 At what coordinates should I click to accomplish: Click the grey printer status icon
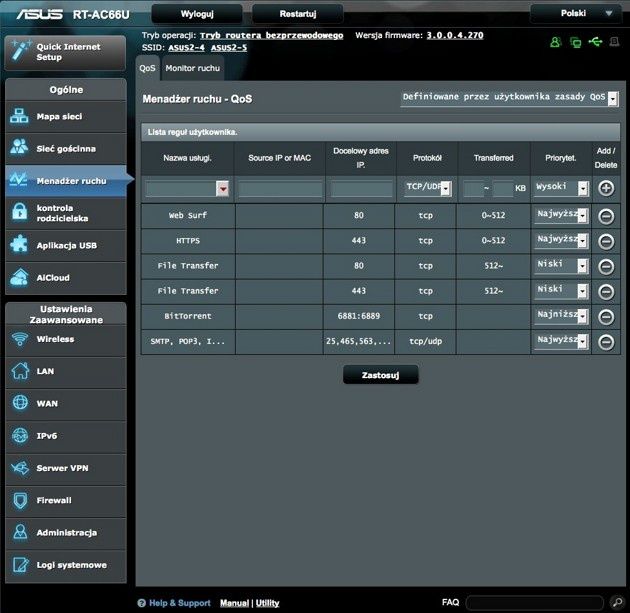click(x=614, y=41)
